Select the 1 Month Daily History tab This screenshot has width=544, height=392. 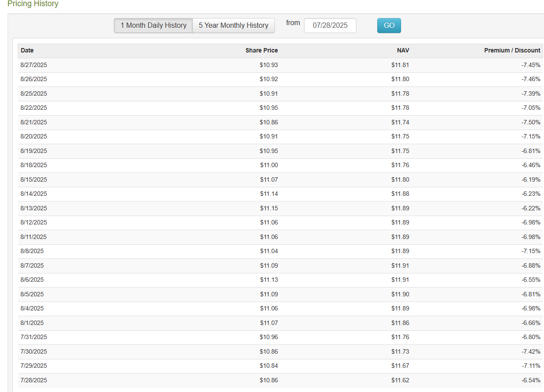[x=154, y=26]
